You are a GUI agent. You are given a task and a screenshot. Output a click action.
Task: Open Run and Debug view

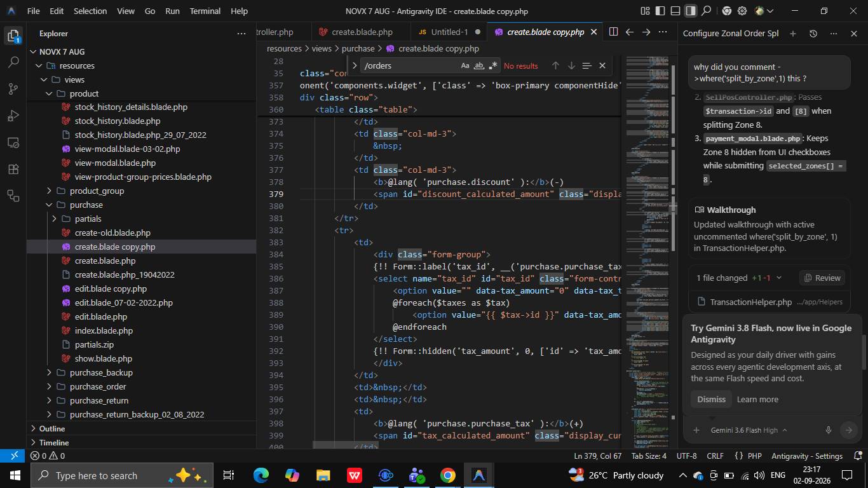(13, 116)
